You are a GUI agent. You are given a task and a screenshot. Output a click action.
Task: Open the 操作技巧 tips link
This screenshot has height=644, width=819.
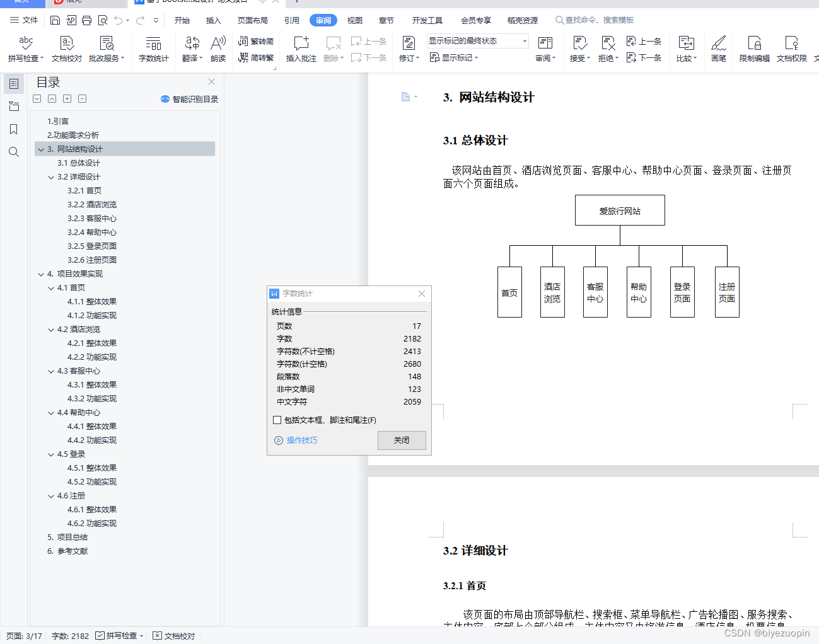pyautogui.click(x=296, y=440)
